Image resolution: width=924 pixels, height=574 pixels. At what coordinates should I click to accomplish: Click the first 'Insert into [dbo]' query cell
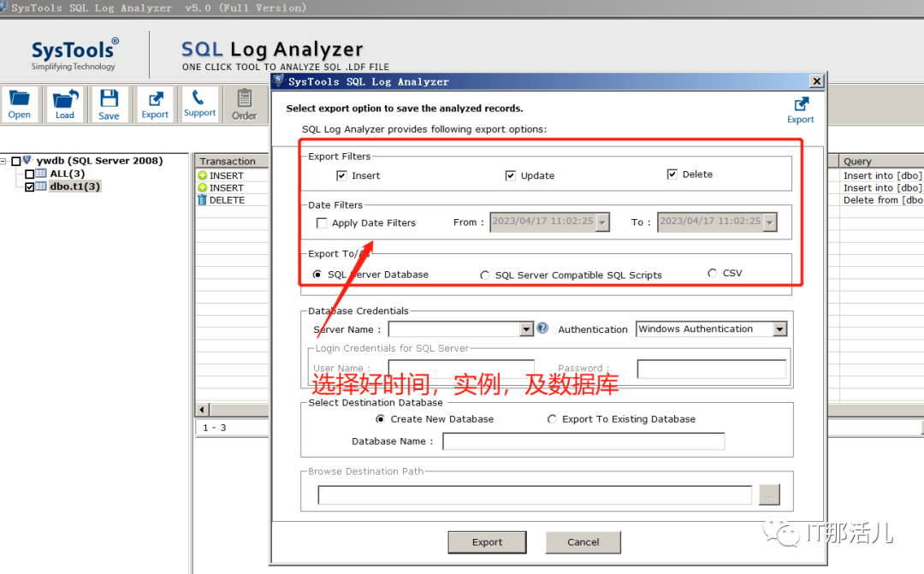click(x=881, y=175)
